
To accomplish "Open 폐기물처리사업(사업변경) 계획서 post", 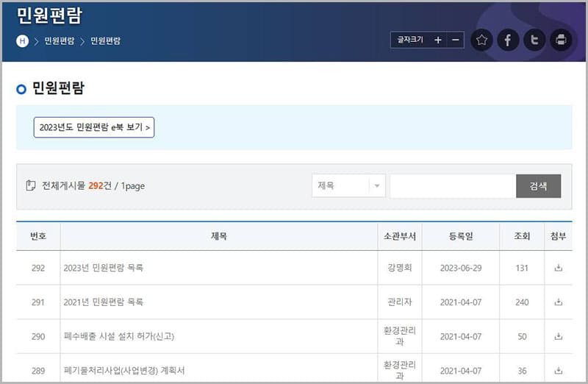I will click(124, 370).
